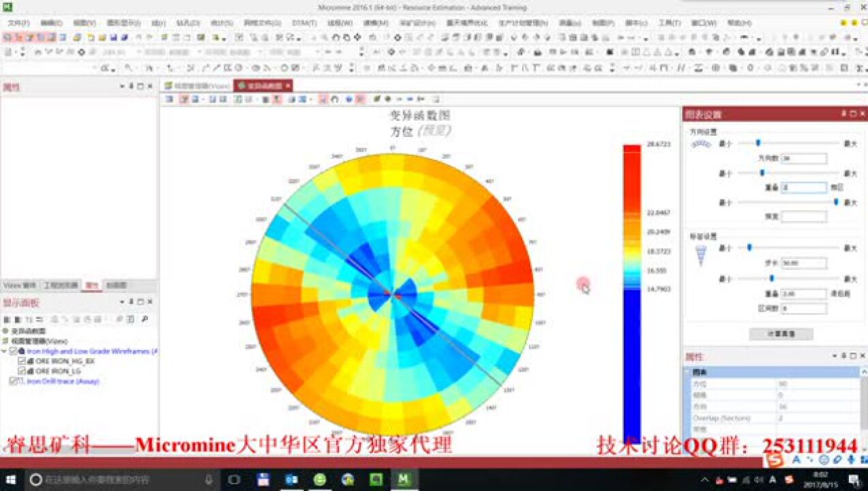Viewport: 868px width, 491px height.
Task: Switch to the Vizex view manager tab
Action: pyautogui.click(x=198, y=86)
